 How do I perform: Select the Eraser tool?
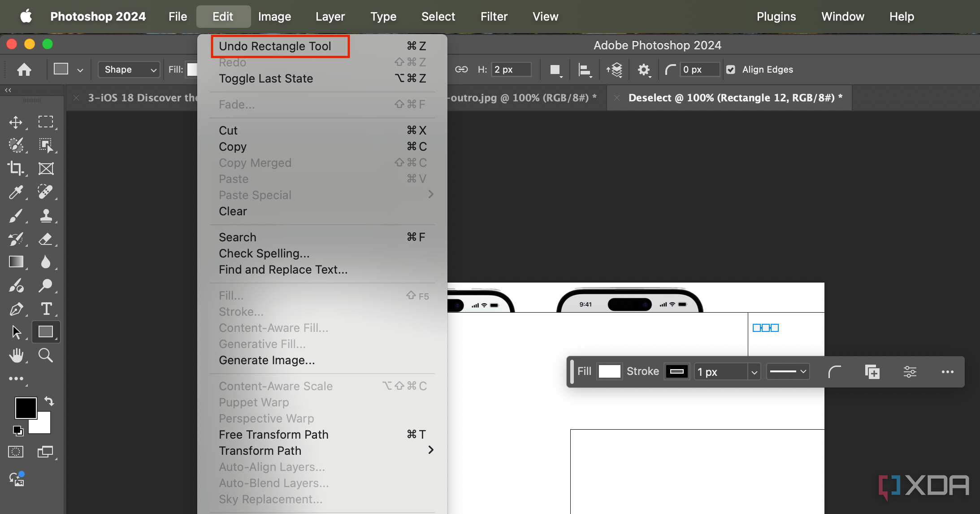pyautogui.click(x=45, y=239)
